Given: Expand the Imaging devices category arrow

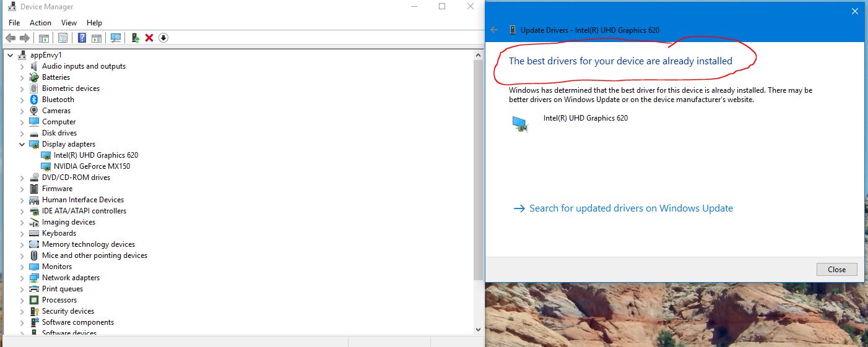Looking at the screenshot, I should (22, 222).
